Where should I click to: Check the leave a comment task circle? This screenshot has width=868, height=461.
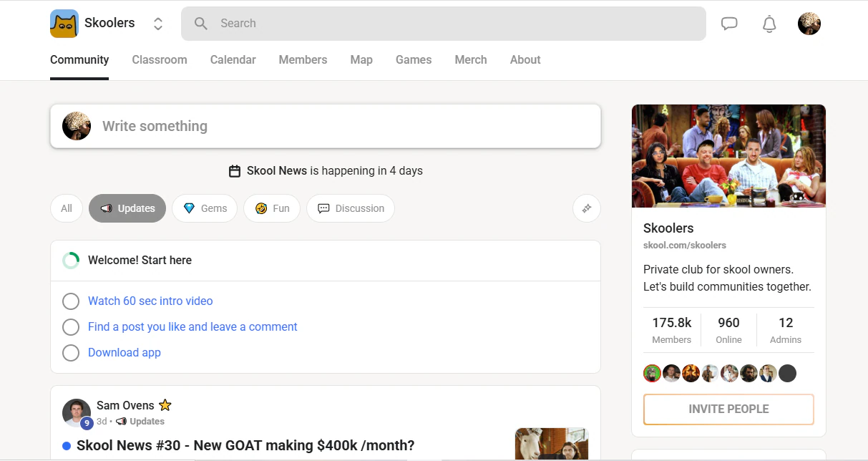[71, 327]
